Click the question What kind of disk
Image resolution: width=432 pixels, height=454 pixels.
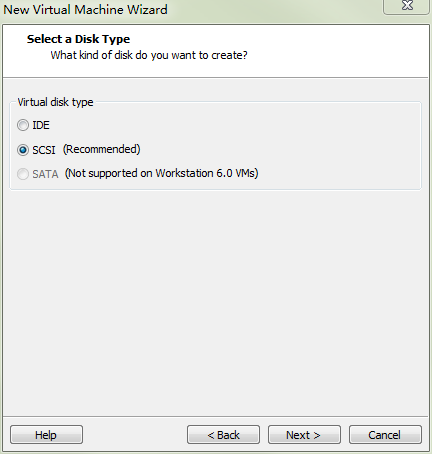coord(149,55)
